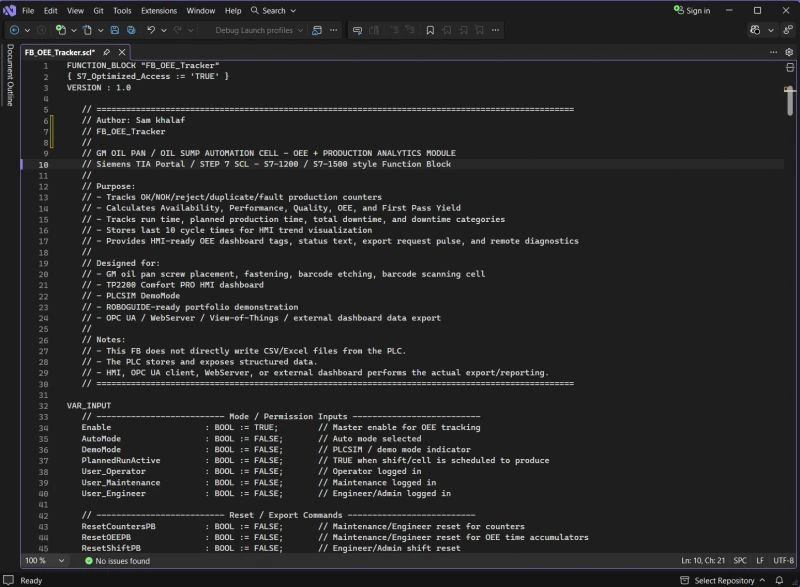Close the FB_OEE_Tracker.scl tab
The image size is (800, 587).
pos(122,52)
